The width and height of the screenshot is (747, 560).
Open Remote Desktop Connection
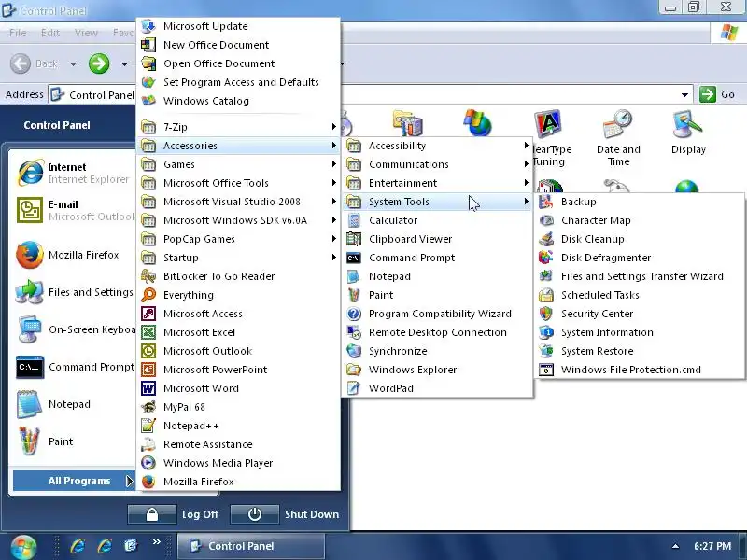pyautogui.click(x=437, y=332)
